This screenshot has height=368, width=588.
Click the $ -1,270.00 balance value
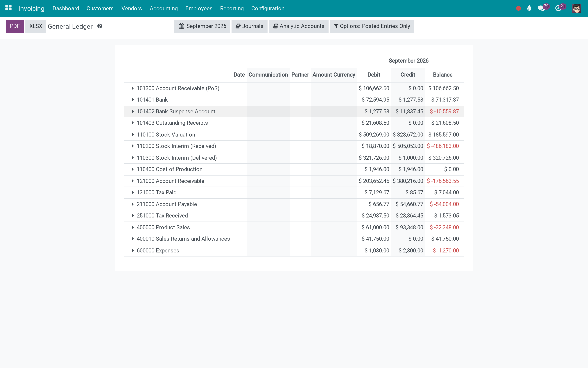point(446,250)
